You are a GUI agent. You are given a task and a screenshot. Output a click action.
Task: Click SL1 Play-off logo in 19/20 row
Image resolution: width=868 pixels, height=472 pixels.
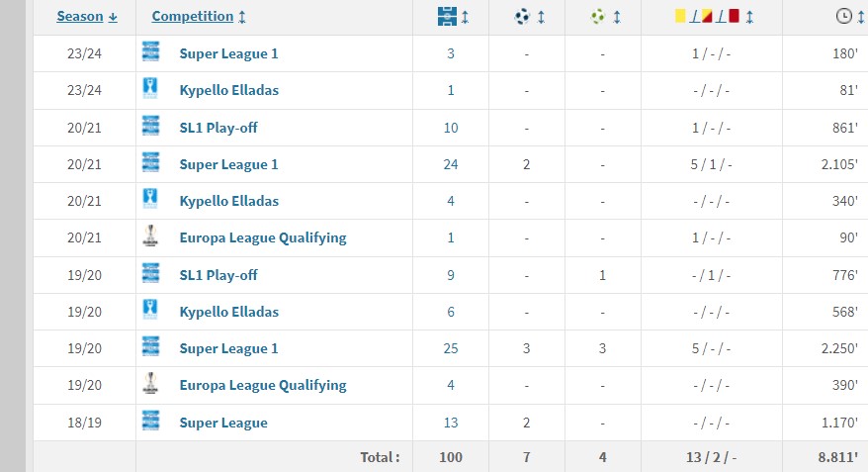(x=150, y=273)
